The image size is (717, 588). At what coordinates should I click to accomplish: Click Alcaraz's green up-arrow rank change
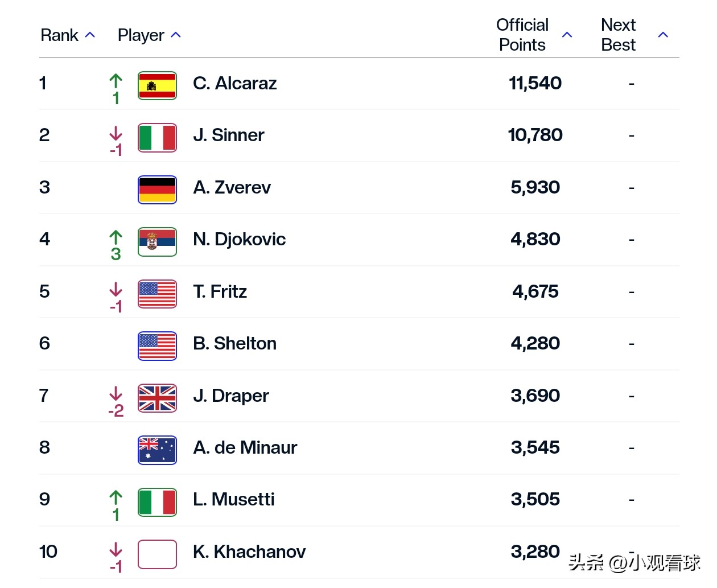116,89
